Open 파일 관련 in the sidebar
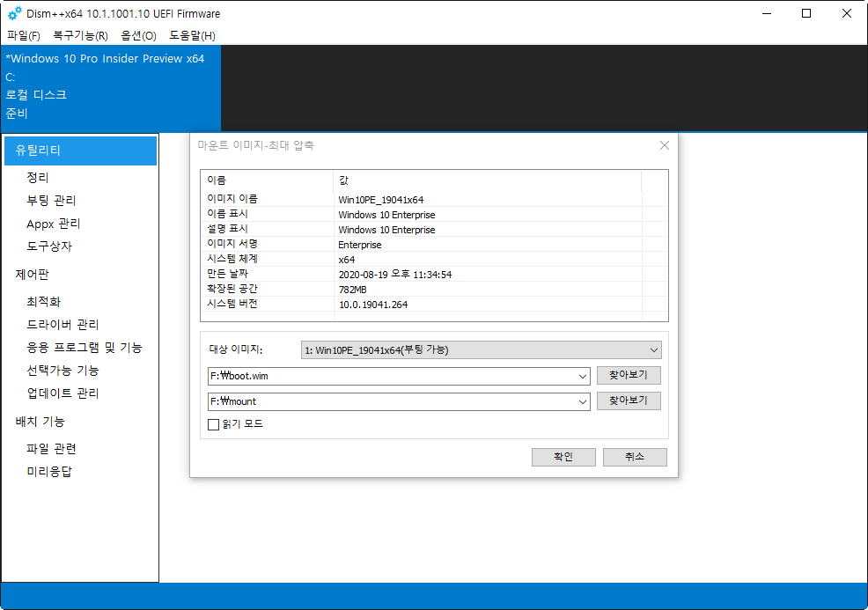Viewport: 868px width, 610px height. [x=51, y=449]
